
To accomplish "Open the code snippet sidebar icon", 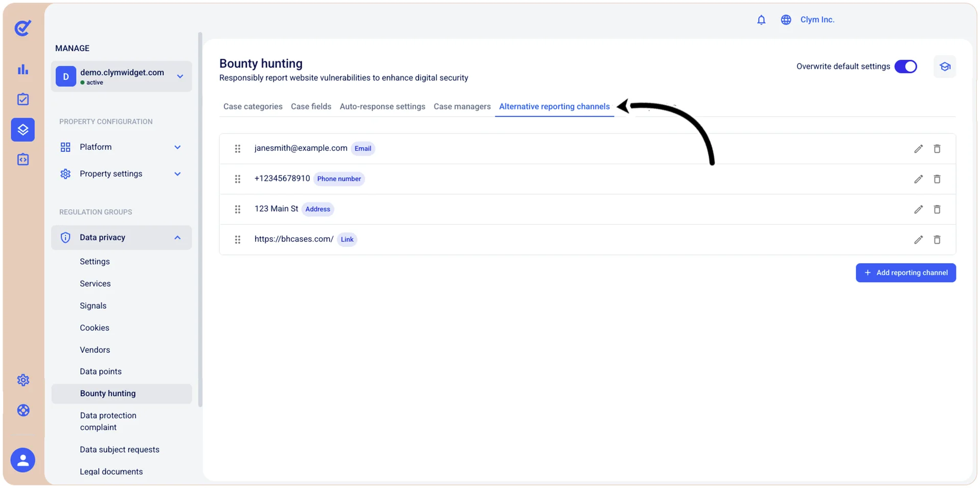I will click(23, 159).
